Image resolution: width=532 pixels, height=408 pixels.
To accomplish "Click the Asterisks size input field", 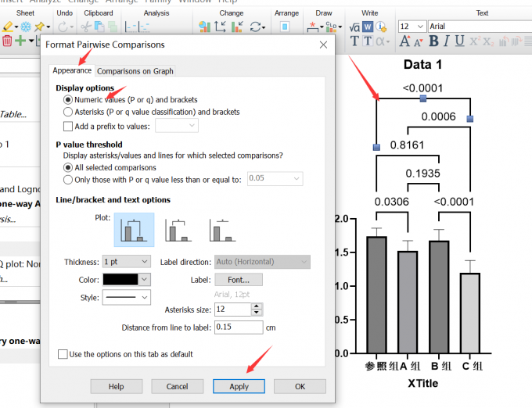I will click(x=233, y=309).
